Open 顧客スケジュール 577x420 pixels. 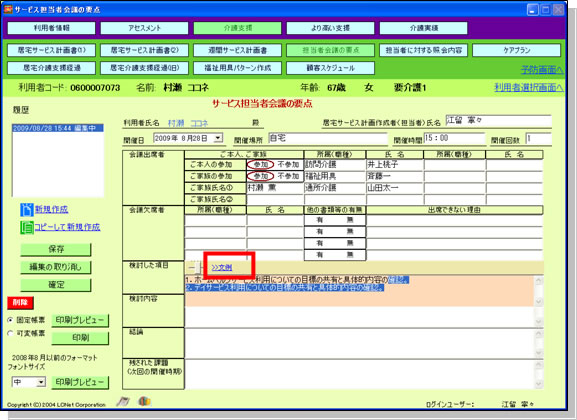[330, 68]
